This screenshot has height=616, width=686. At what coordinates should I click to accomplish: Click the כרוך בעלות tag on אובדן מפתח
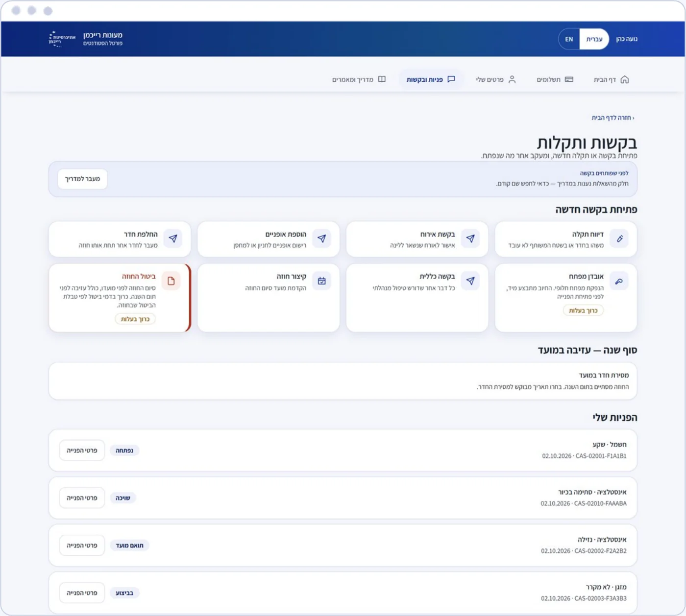tap(583, 310)
